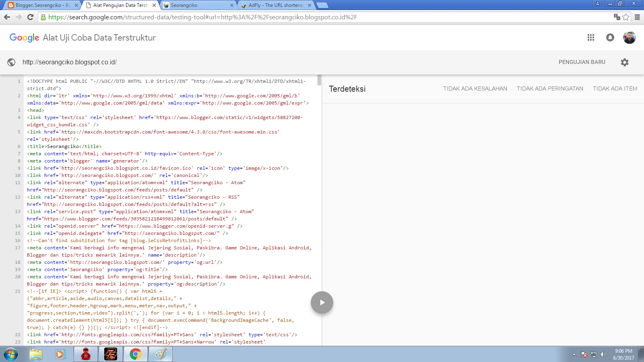Close the Alat Pengujian Data Terstruktur tab

tap(154, 5)
